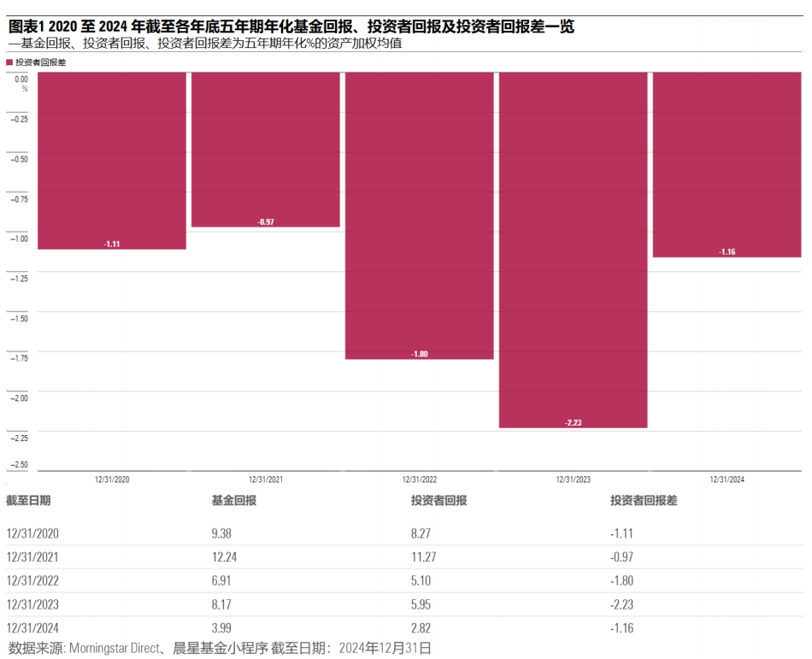Viewport: 812px width, 659px height.
Task: Click the 投资者回报差 legend label
Action: [x=40, y=62]
